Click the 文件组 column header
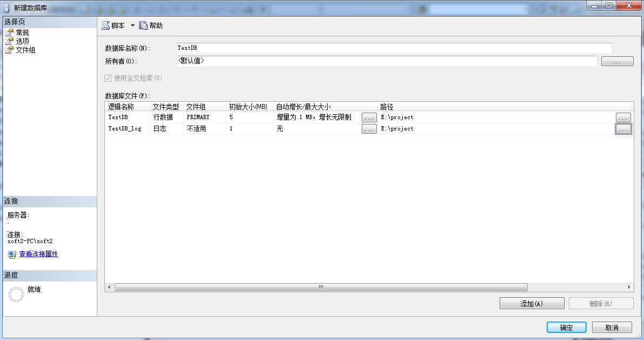 pyautogui.click(x=204, y=107)
